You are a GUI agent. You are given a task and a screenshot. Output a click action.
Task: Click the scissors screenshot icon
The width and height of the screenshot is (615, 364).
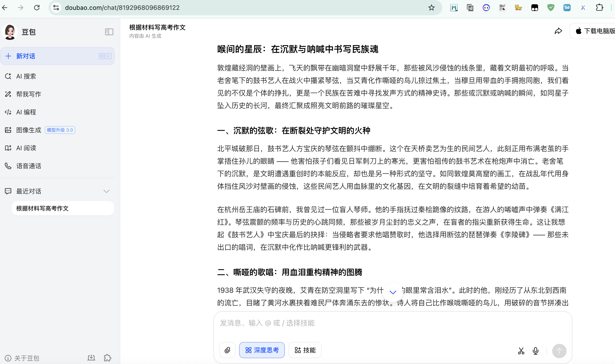(x=521, y=351)
